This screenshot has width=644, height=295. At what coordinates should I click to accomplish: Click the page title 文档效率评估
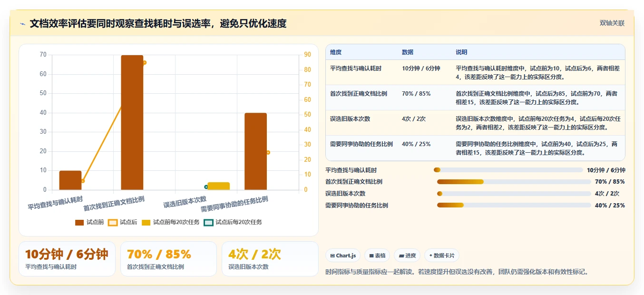pyautogui.click(x=158, y=23)
